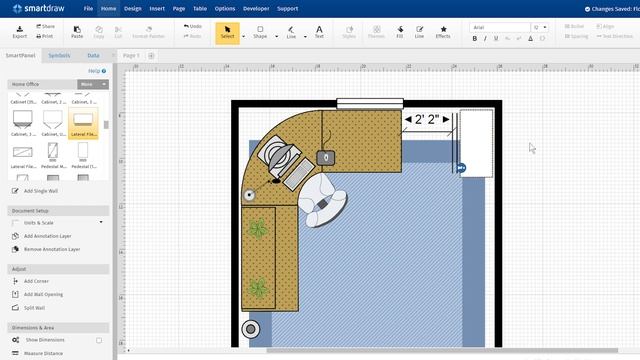Open the File menu
The height and width of the screenshot is (360, 640).
pos(88,9)
